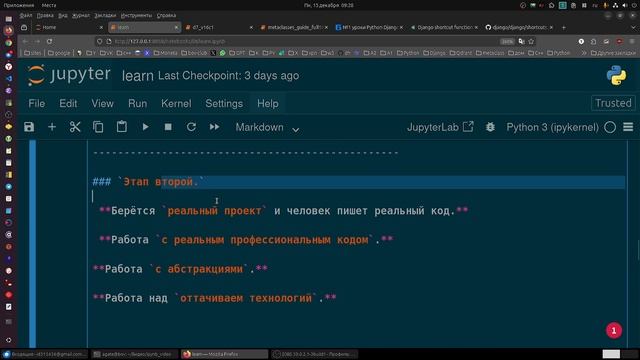This screenshot has height=360, width=640.
Task: Paste cell from clipboard icon
Action: 122,127
